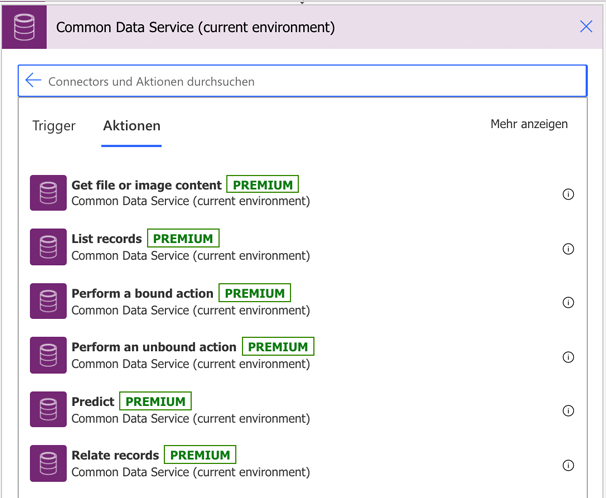The height and width of the screenshot is (498, 606).
Task: Pick the Perform a bound action entry
Action: click(x=302, y=301)
